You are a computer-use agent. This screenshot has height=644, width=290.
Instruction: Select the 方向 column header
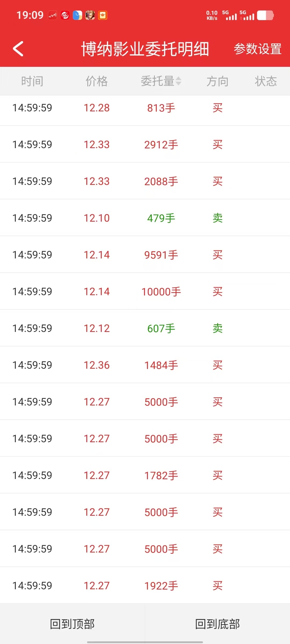(218, 81)
